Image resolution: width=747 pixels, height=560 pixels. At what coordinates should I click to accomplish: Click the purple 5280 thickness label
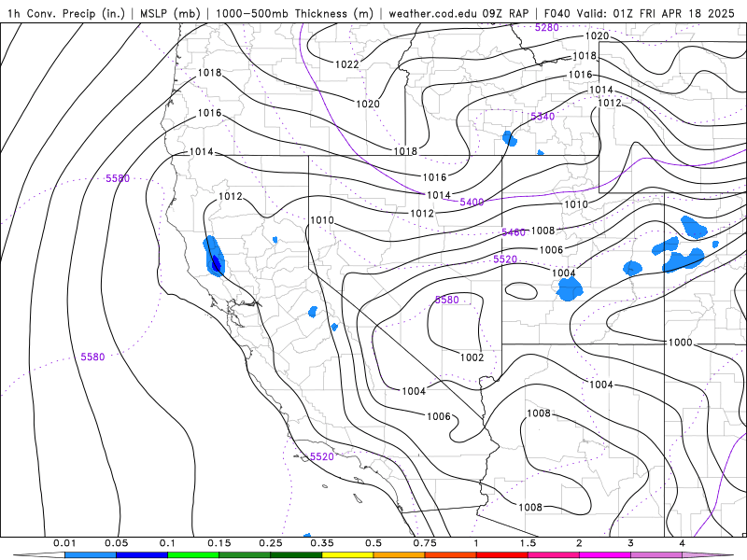(547, 28)
